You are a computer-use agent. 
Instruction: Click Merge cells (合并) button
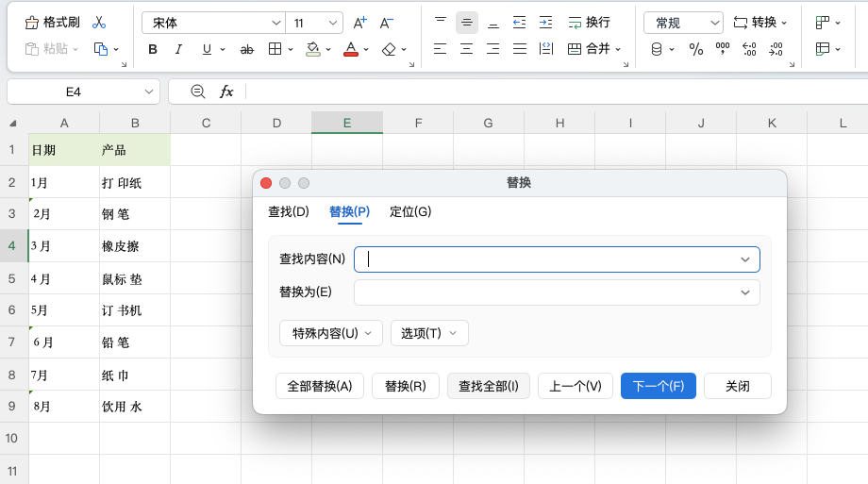coord(589,49)
